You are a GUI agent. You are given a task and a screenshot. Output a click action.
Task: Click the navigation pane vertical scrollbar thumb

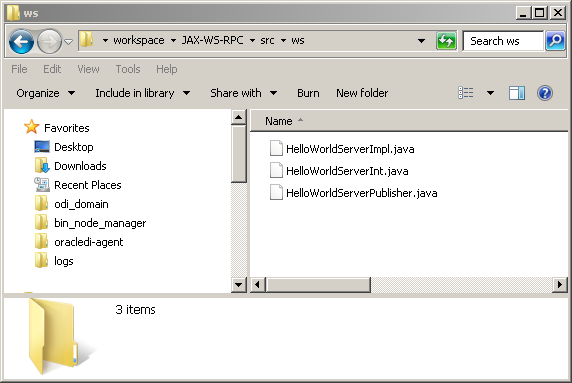coord(239,154)
